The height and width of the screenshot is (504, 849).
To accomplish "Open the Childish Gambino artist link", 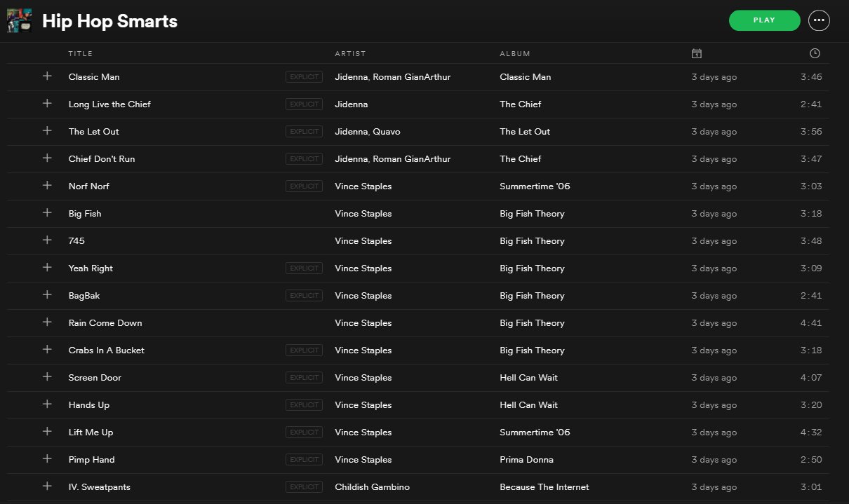I will (373, 487).
